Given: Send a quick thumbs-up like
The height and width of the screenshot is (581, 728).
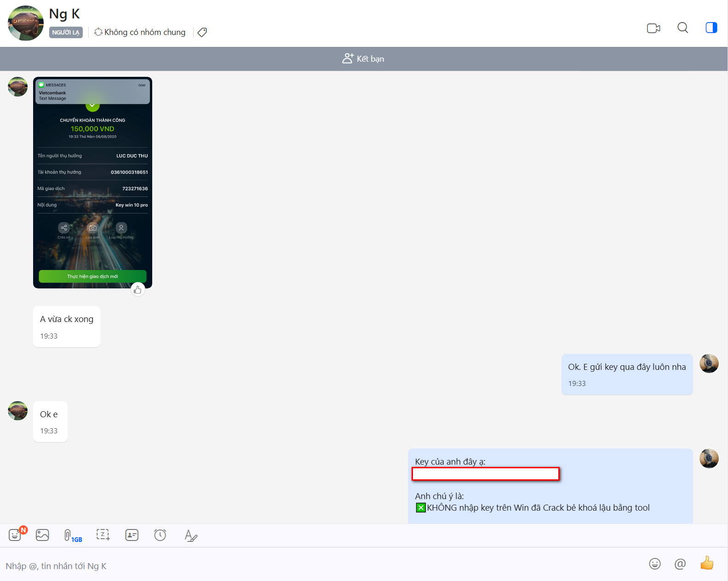Looking at the screenshot, I should click(707, 563).
